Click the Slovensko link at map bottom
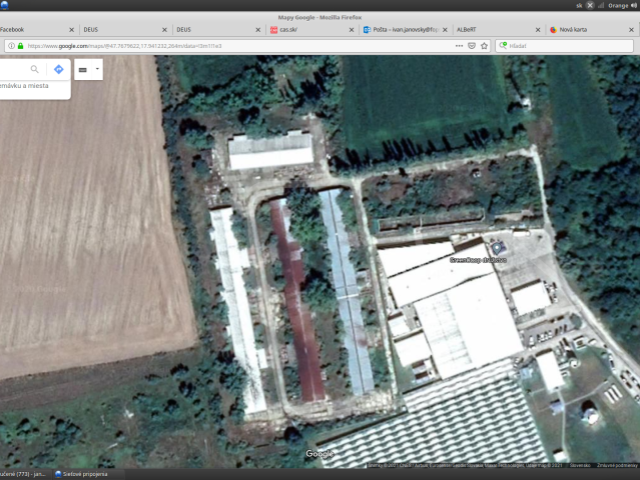The height and width of the screenshot is (480, 640). tap(580, 465)
